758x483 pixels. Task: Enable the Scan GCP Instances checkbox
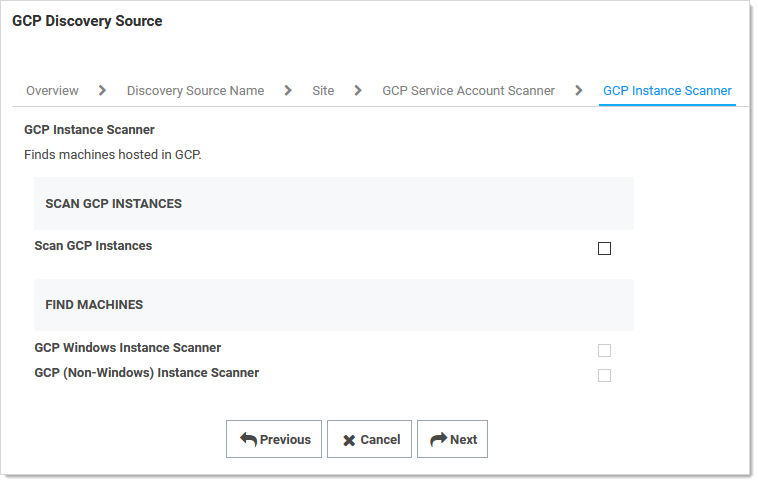[604, 249]
